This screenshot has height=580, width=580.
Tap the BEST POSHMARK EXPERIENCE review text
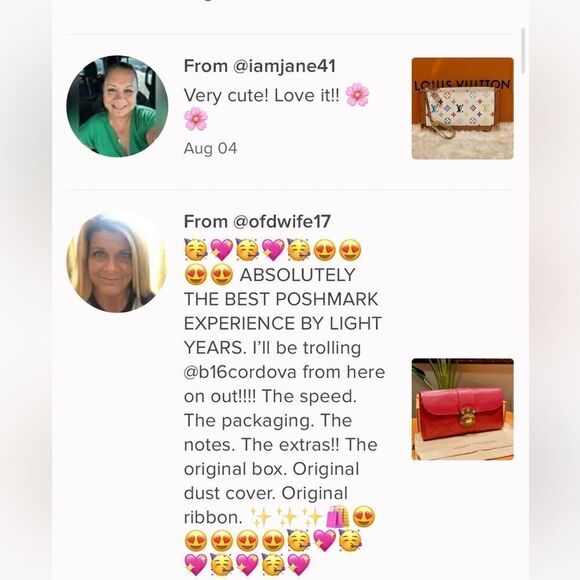pos(283,311)
